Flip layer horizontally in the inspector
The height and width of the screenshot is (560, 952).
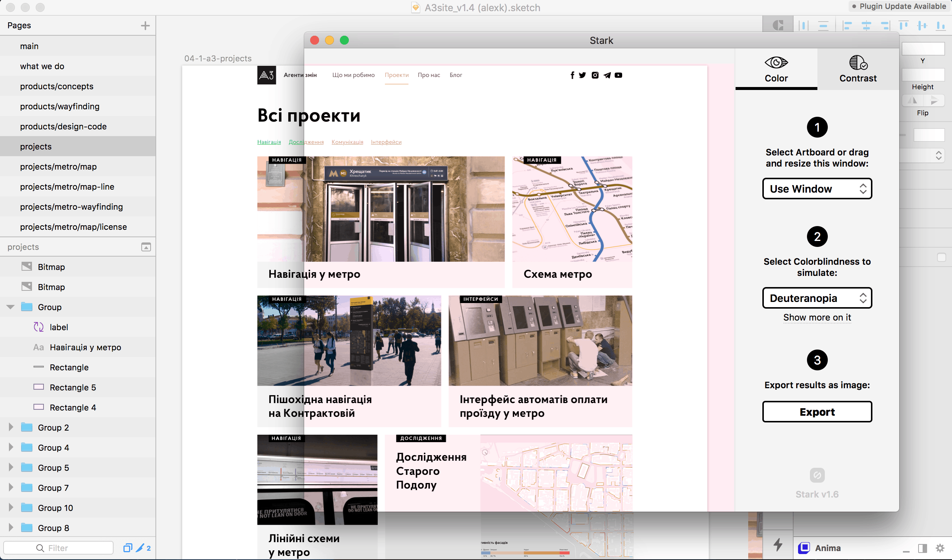pos(913,100)
